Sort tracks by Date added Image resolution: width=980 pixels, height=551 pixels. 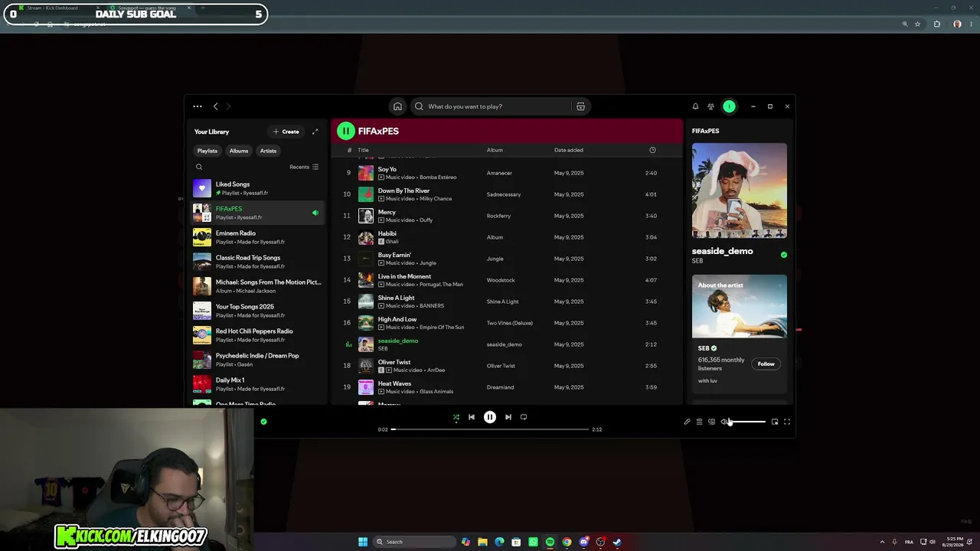(569, 150)
